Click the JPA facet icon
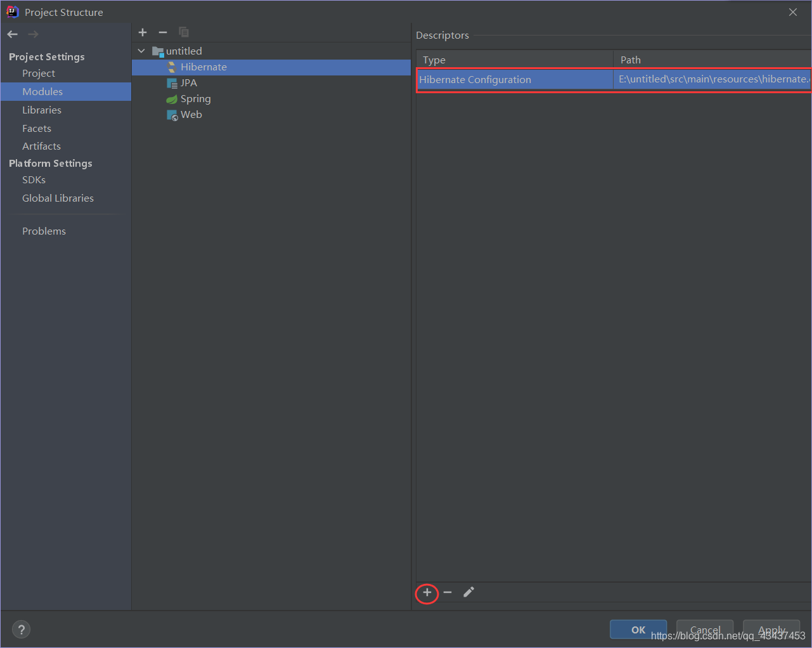The width and height of the screenshot is (812, 648). coord(172,83)
